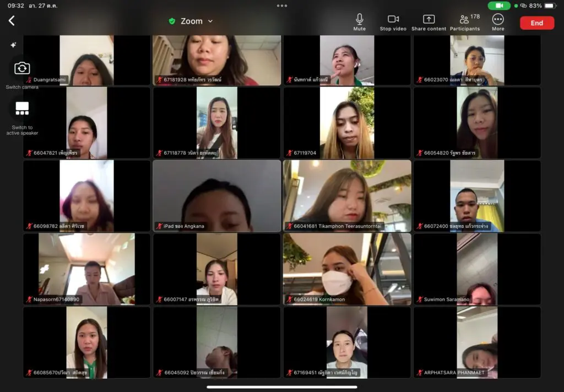
Task: Select the 67119704 participant video tile
Action: (x=347, y=123)
